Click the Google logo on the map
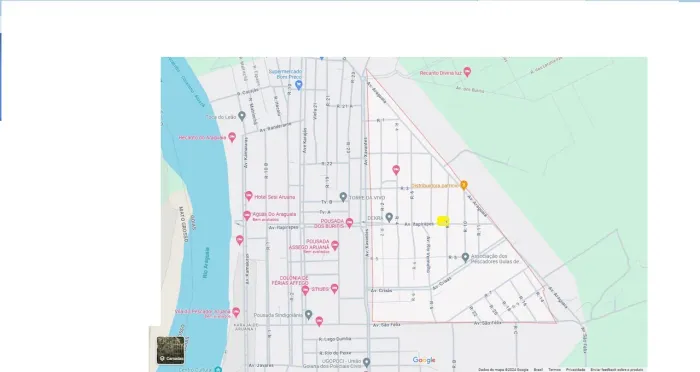Viewport: 700px width, 372px height. click(x=424, y=360)
